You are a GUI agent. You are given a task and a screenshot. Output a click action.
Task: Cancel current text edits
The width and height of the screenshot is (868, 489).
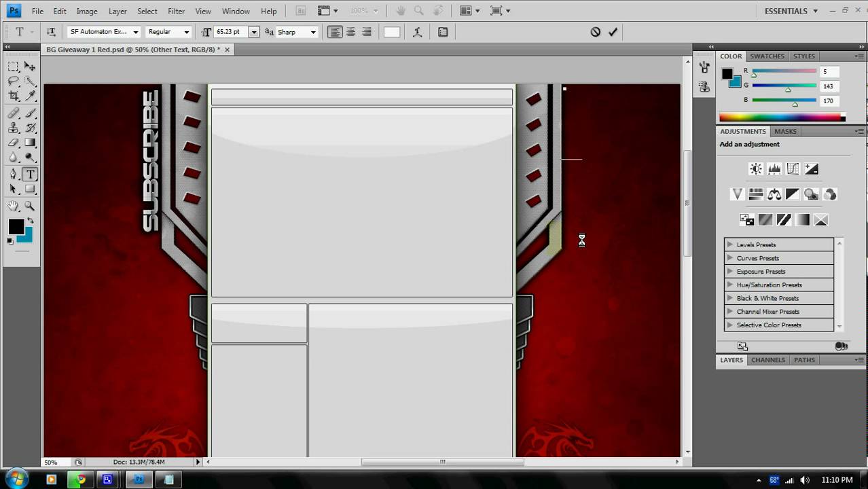point(596,32)
